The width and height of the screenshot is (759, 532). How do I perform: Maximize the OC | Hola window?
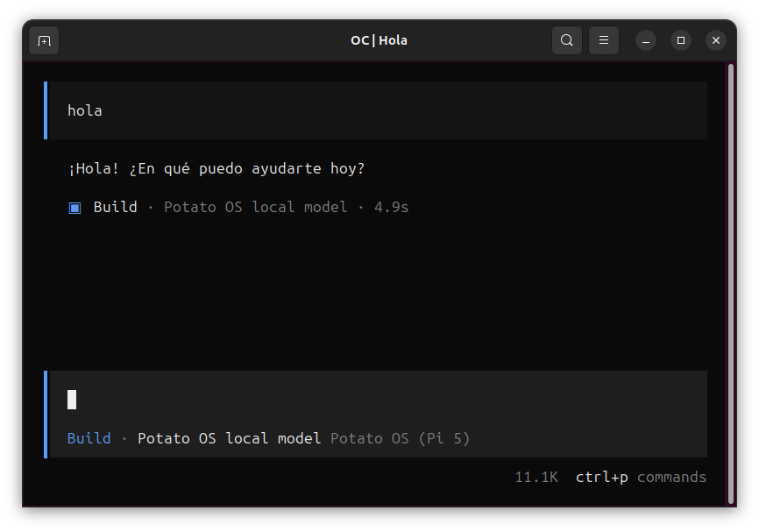681,40
